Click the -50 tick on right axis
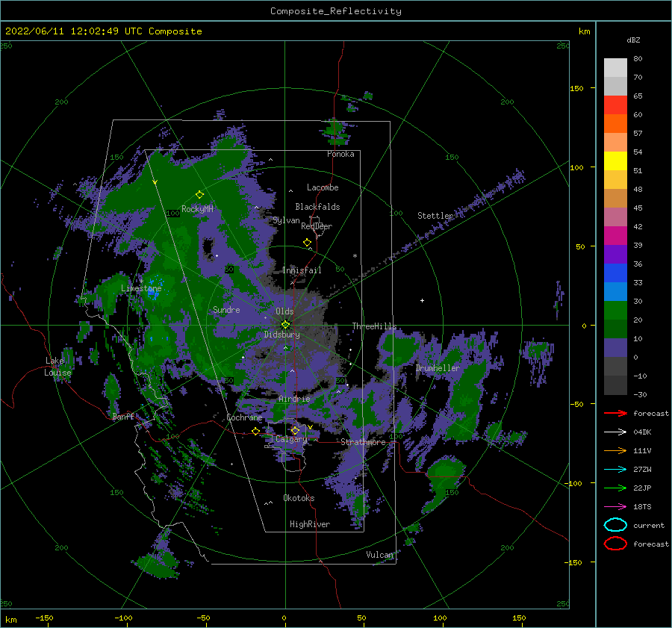Image resolution: width=672 pixels, height=628 pixels. (x=576, y=404)
